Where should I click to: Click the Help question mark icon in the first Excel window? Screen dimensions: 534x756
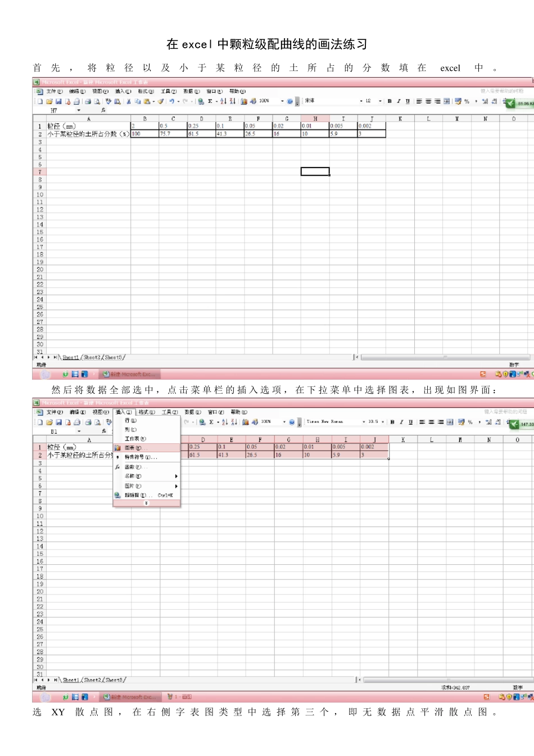(x=289, y=101)
